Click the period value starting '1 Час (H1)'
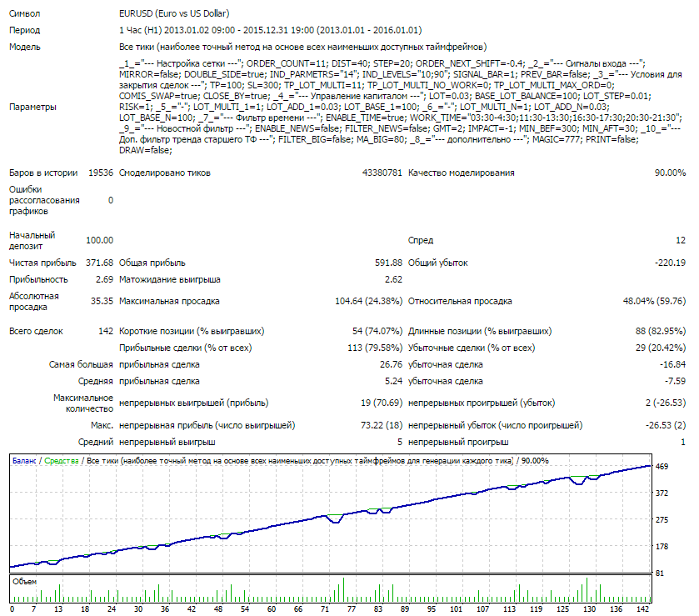Viewport: 699px width, 616px height. point(270,30)
